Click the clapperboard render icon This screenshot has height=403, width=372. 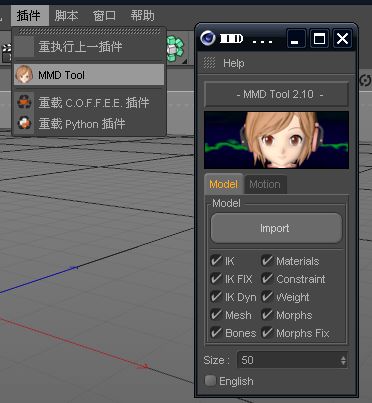7,53
